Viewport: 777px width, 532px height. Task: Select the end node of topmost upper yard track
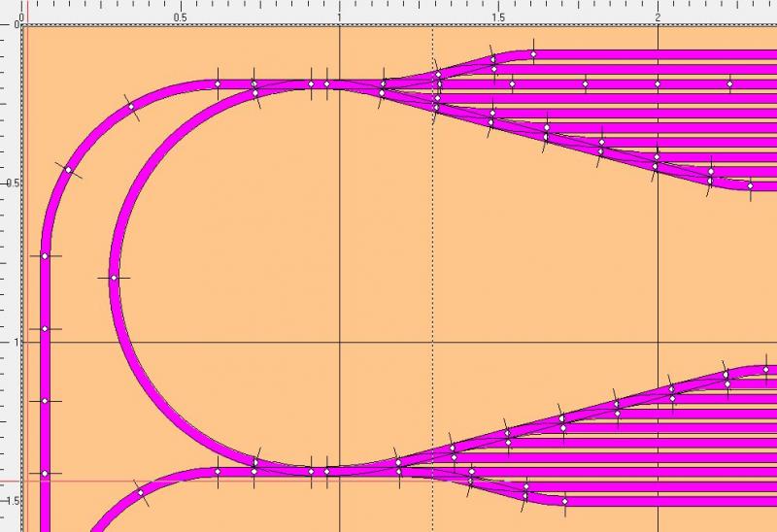click(x=533, y=54)
